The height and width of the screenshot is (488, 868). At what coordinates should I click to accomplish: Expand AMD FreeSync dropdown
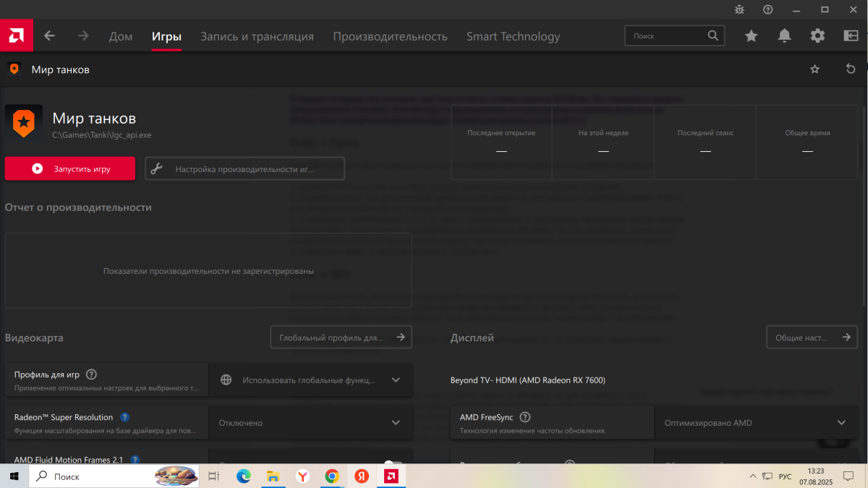pos(841,423)
